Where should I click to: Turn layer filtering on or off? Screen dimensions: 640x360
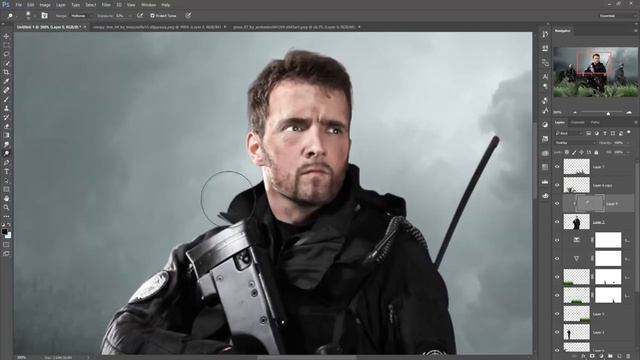click(x=629, y=133)
